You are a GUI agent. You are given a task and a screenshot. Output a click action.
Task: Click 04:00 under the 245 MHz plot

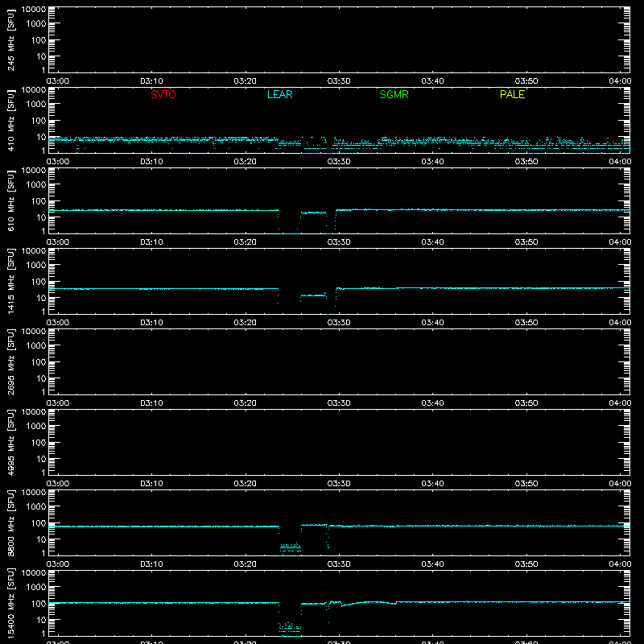pos(620,81)
